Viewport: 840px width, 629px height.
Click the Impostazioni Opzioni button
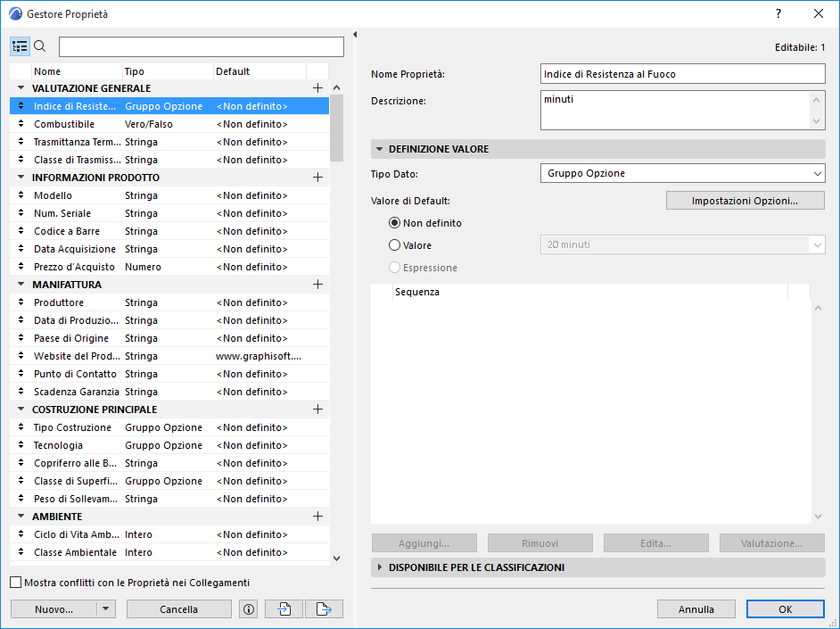pyautogui.click(x=745, y=201)
